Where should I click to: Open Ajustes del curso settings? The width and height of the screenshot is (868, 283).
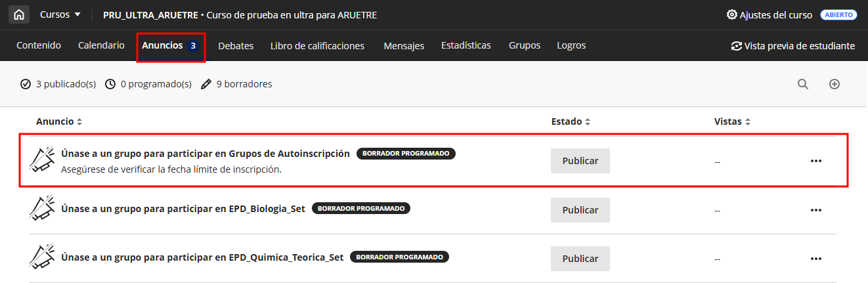(769, 14)
